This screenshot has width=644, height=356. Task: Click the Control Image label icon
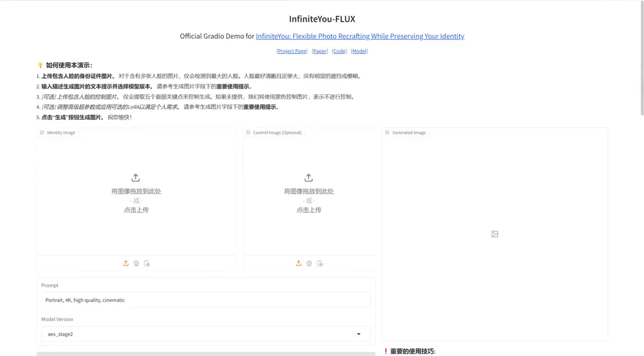point(248,133)
